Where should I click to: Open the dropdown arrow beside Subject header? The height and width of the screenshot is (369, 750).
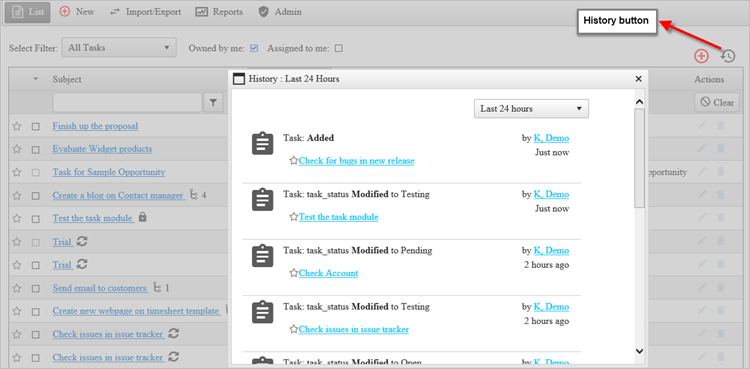35,79
